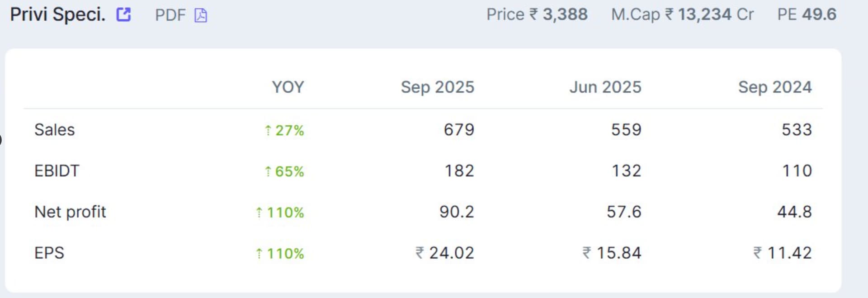Click the Sep 2025 Sales value 679
Viewport: 868px width, 298px height.
459,130
